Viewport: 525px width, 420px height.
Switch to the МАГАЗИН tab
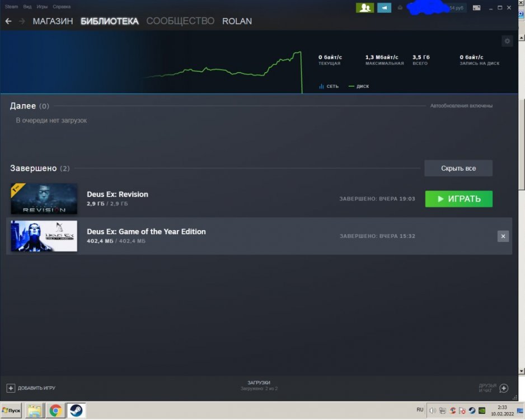(x=53, y=21)
